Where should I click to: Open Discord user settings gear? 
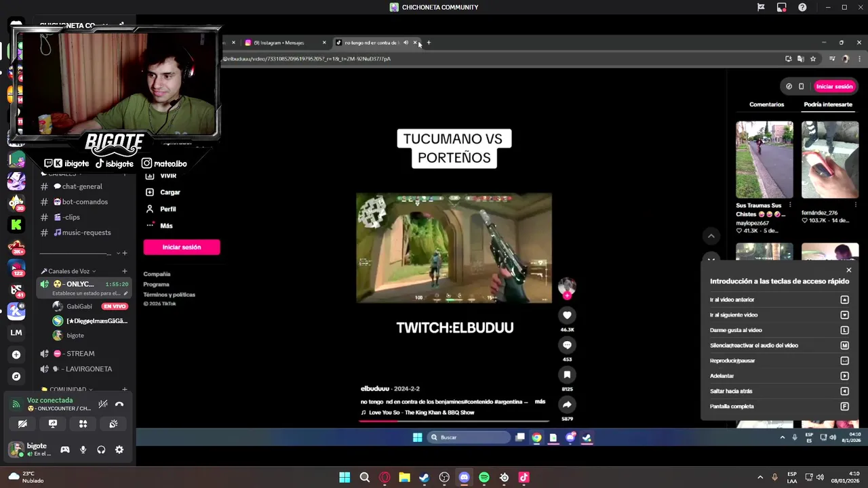[x=119, y=449]
